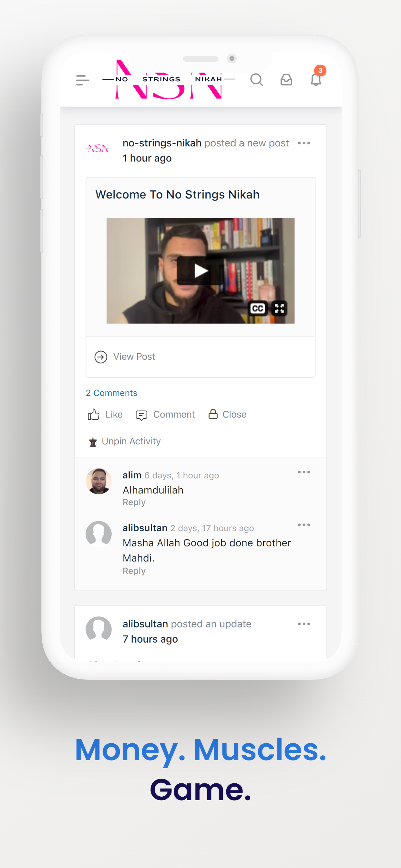Open the inbox messages icon
The height and width of the screenshot is (868, 401).
click(286, 80)
